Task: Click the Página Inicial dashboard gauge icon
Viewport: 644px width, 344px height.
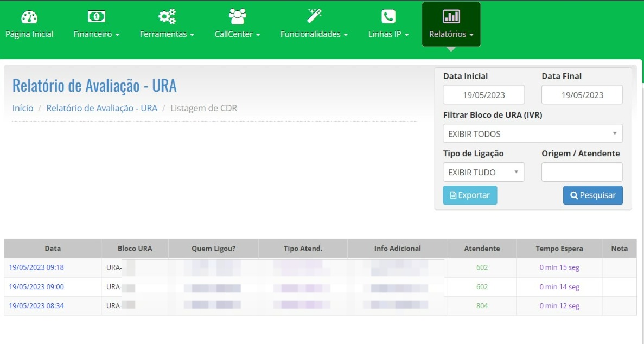Action: 29,17
